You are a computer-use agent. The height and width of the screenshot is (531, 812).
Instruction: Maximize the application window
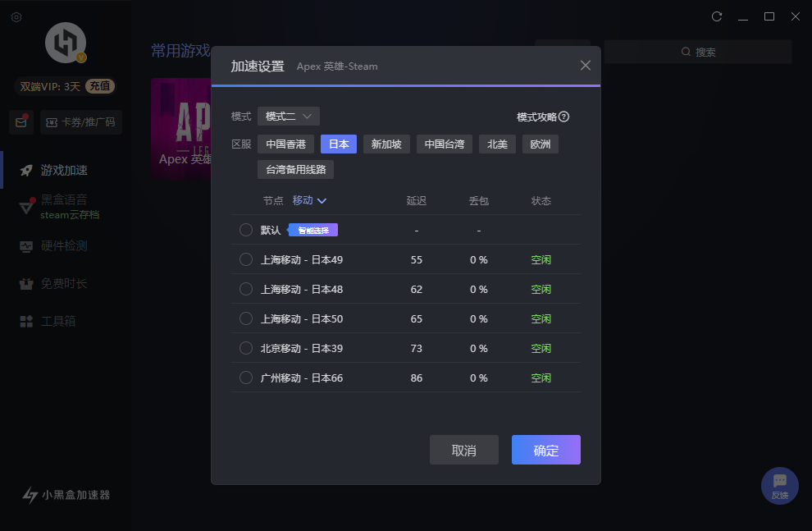coord(769,16)
